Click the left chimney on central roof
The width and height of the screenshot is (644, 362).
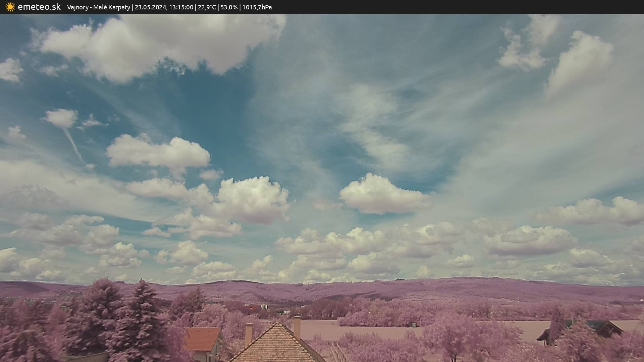pos(249,334)
